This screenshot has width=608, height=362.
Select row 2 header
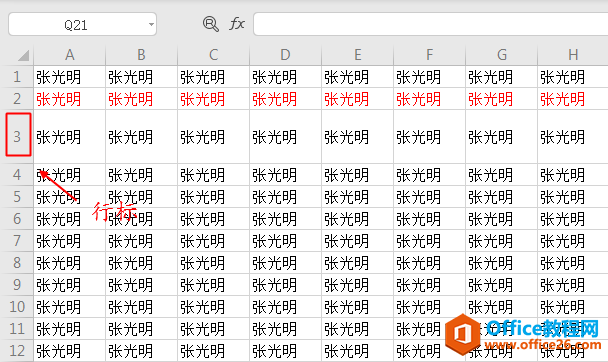click(17, 99)
